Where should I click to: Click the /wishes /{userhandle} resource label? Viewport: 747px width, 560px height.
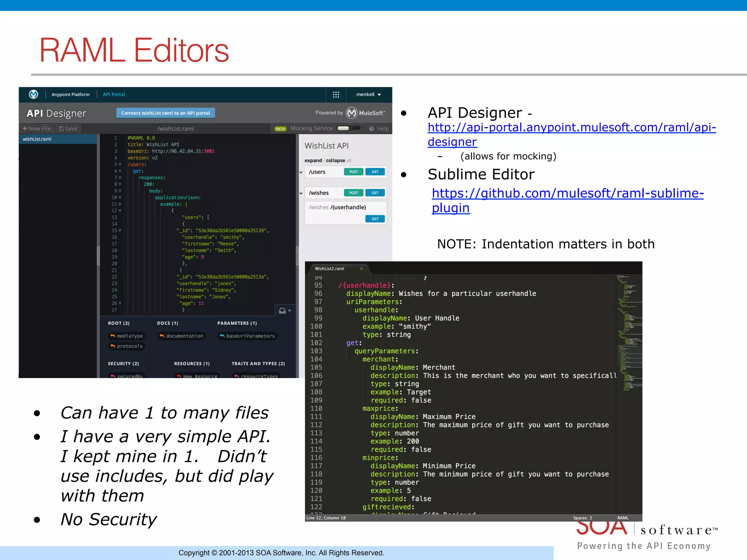coord(337,207)
